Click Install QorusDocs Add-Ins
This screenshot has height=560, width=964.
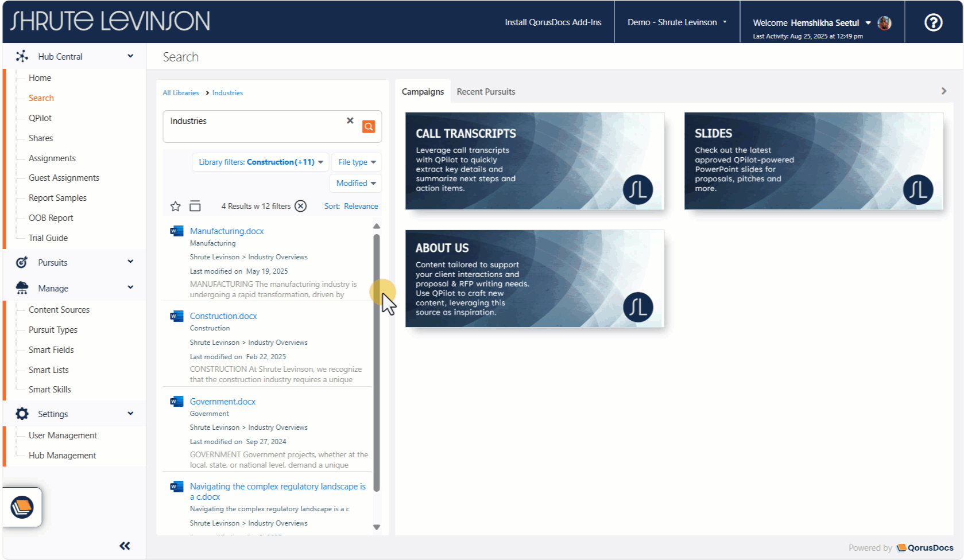pos(553,22)
